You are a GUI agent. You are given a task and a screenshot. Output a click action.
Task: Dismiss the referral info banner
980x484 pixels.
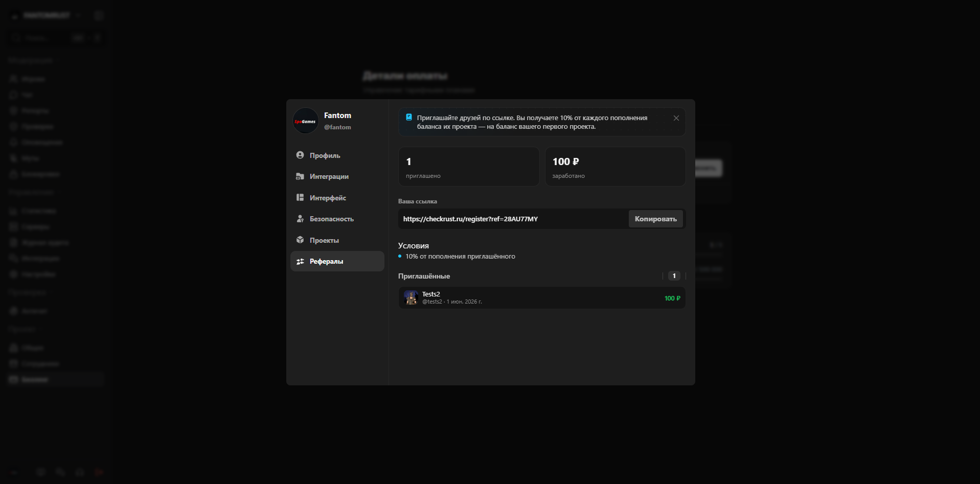click(x=676, y=118)
